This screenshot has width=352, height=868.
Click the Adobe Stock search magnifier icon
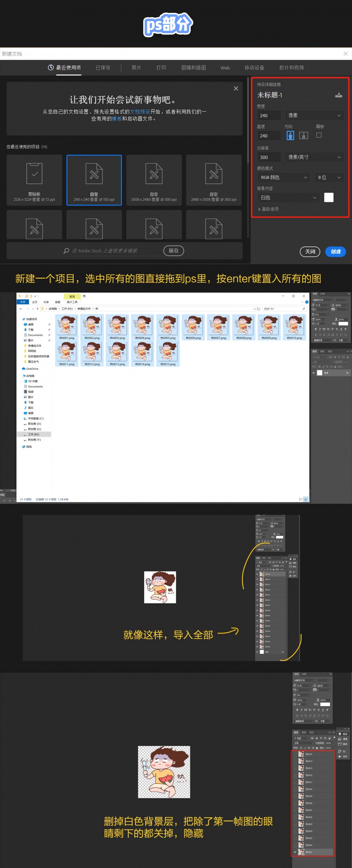point(67,251)
